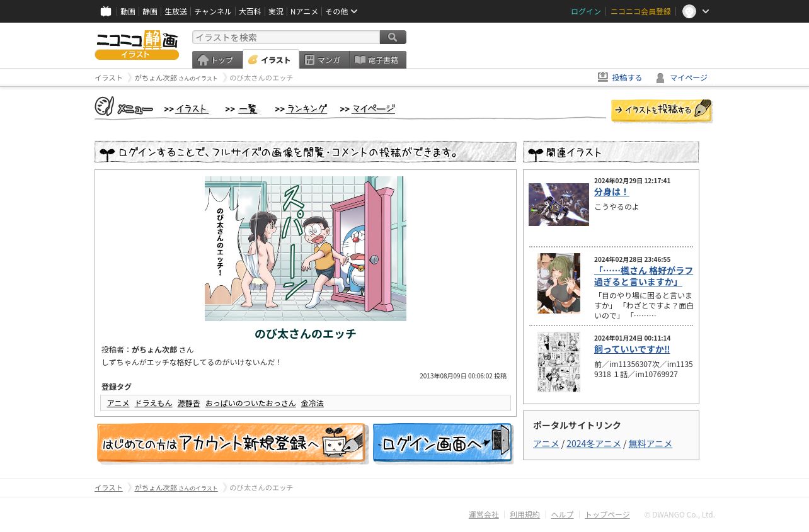
Task: Click the 分身は！ title link
Action: pyautogui.click(x=612, y=191)
